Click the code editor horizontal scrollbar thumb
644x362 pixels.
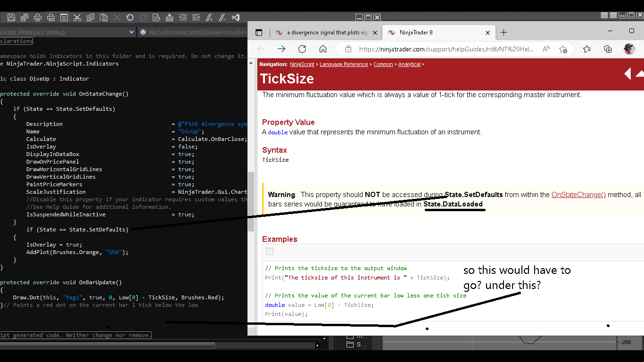(x=107, y=346)
